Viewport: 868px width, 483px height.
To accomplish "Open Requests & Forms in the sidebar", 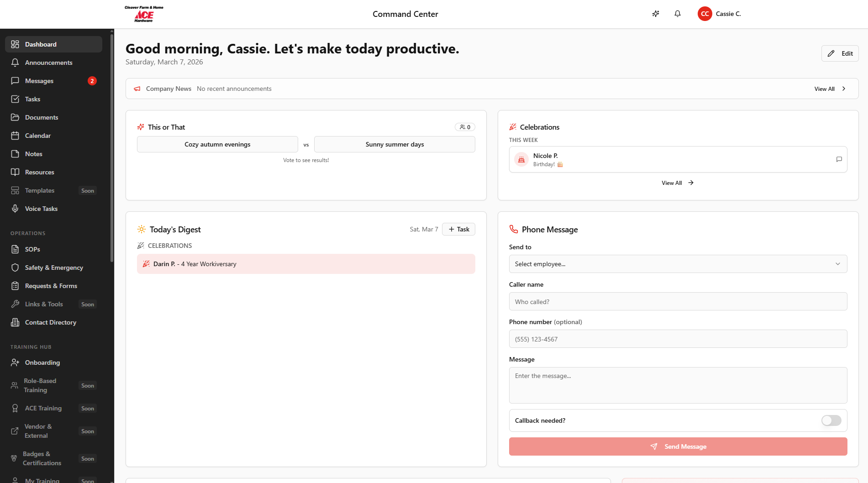I will (x=54, y=286).
